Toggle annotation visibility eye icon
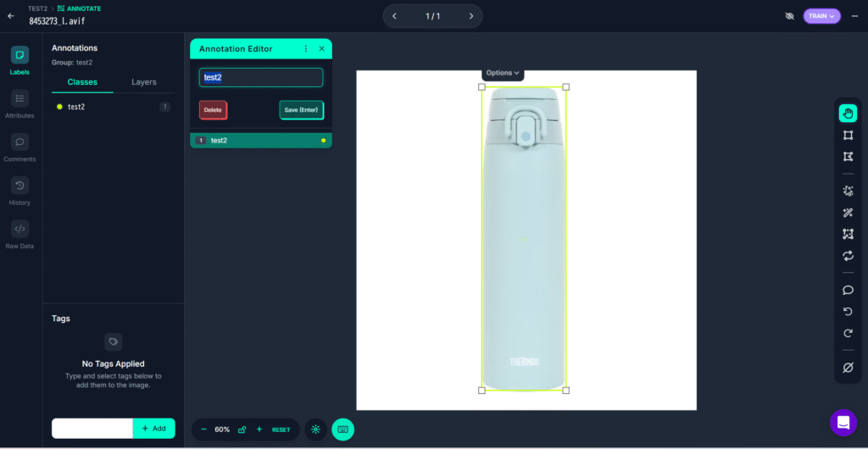Image resolution: width=868 pixels, height=449 pixels. click(x=789, y=16)
